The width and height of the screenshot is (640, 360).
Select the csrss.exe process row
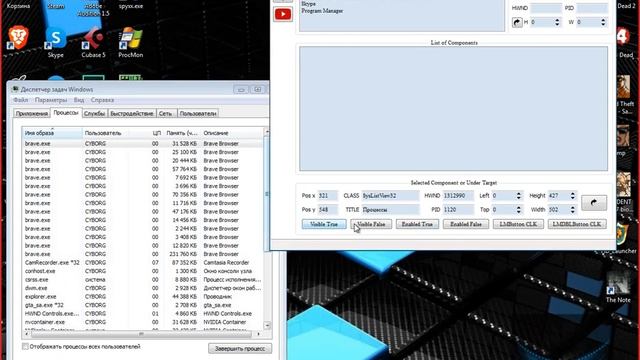tap(143, 280)
